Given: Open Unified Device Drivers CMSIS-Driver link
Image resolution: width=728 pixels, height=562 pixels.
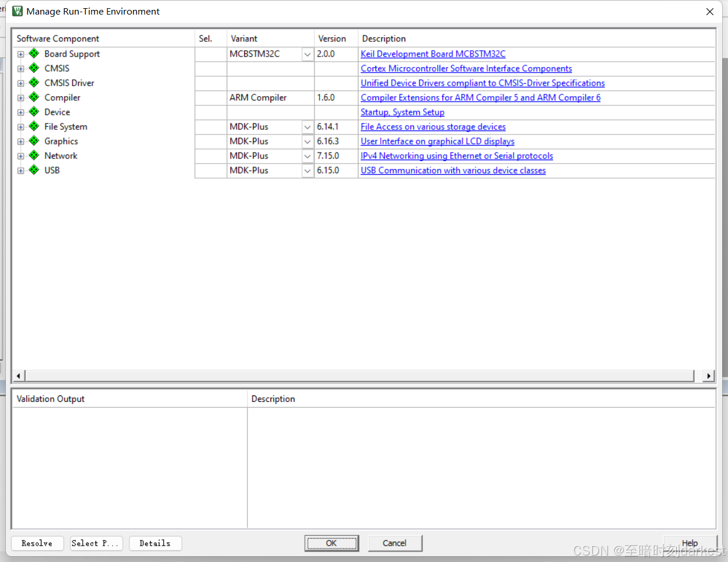Looking at the screenshot, I should click(483, 83).
